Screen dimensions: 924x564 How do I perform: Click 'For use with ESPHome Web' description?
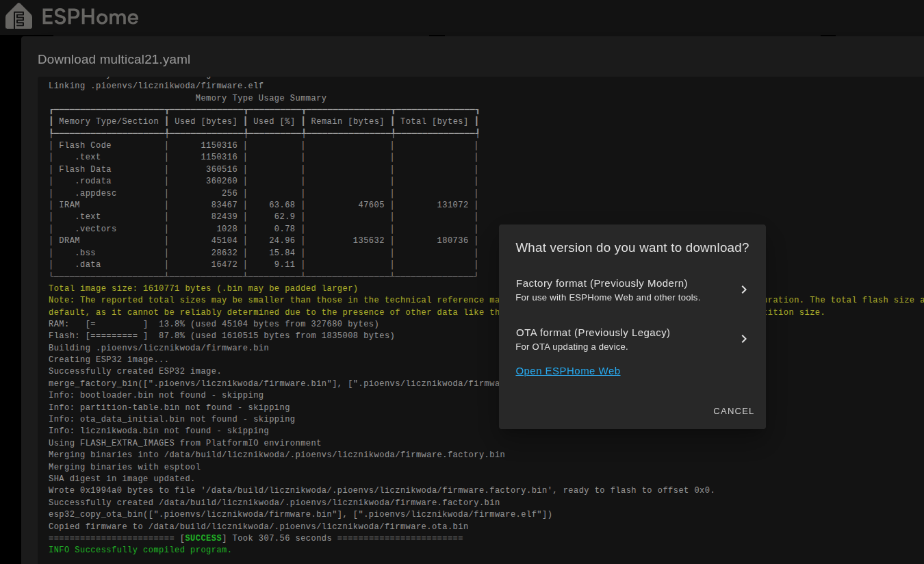pos(607,298)
